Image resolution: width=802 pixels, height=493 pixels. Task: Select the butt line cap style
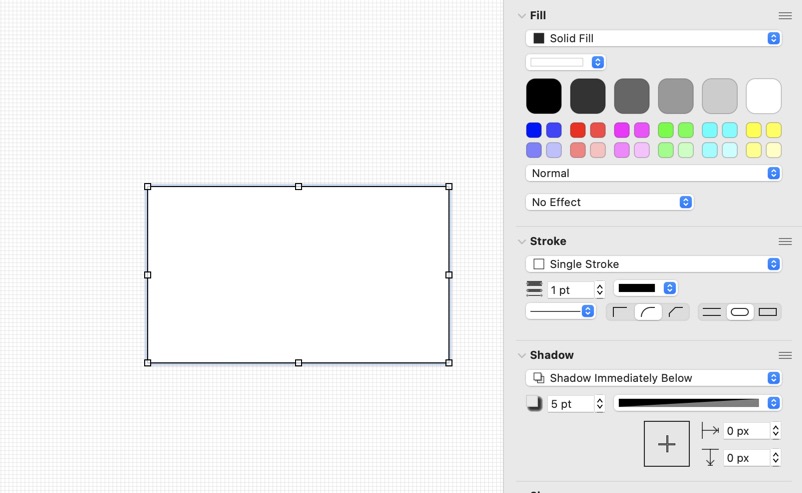tap(711, 312)
